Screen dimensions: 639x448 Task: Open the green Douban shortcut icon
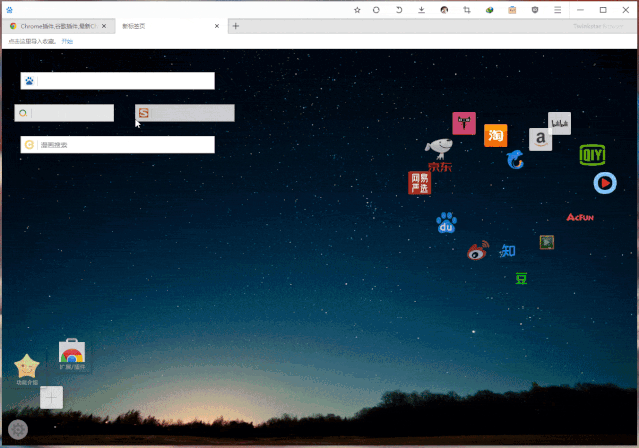coord(521,279)
